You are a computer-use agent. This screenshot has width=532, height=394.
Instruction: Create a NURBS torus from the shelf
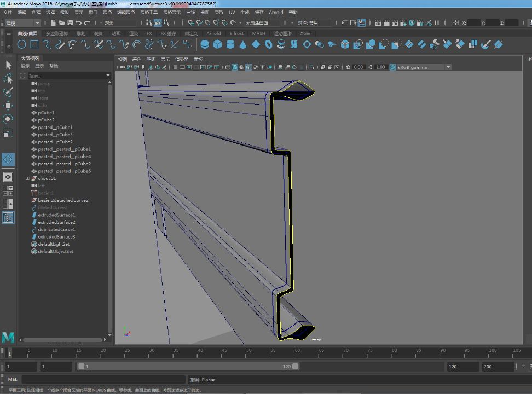coord(268,44)
